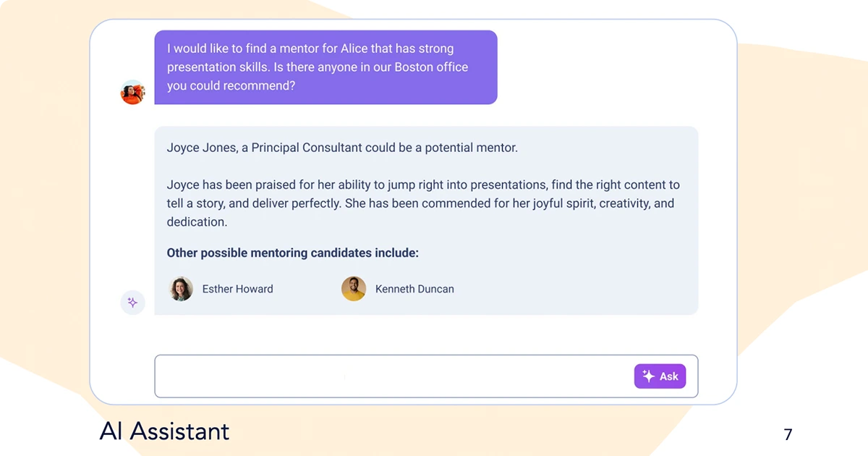This screenshot has height=456, width=868.
Task: Click the Esther Howard name link
Action: 237,288
